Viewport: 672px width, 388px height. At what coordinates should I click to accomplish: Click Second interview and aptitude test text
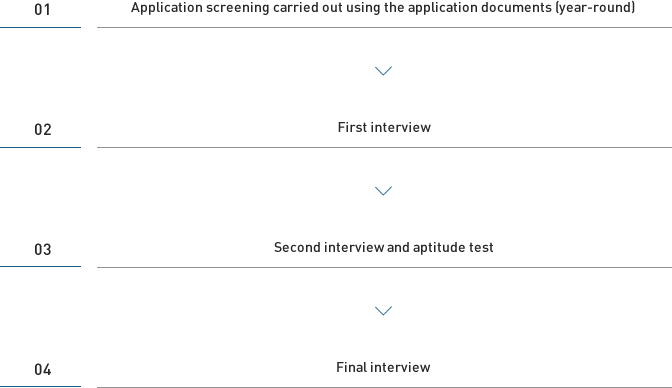[x=384, y=247]
